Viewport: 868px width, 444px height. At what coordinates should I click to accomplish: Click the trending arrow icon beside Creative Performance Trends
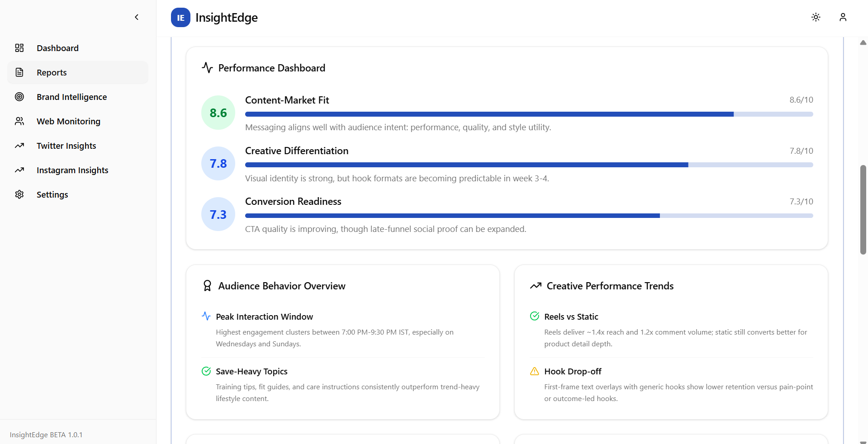point(536,285)
